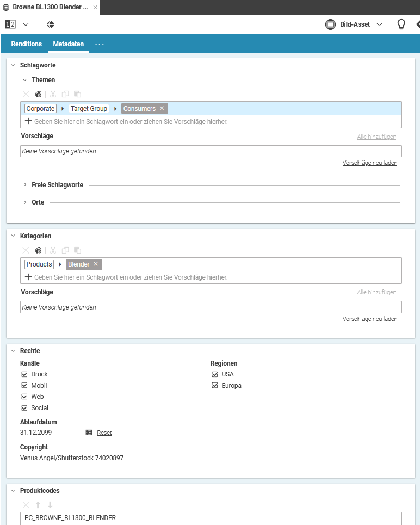
Task: Uncheck the Mobil channel checkbox
Action: pos(24,385)
